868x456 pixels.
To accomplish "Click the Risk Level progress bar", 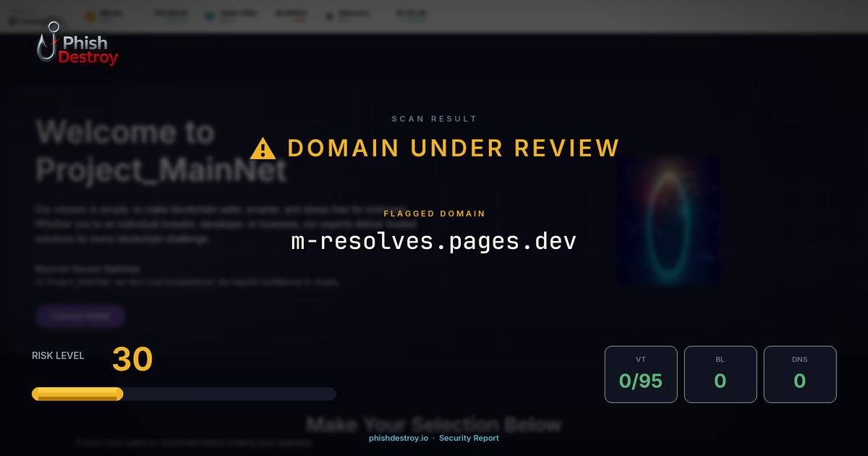I will [x=184, y=394].
